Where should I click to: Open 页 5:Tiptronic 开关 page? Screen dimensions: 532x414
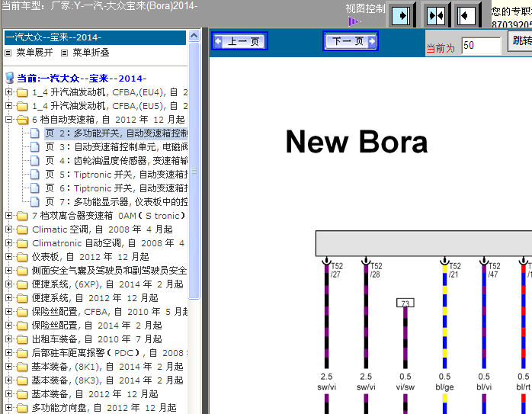click(117, 175)
